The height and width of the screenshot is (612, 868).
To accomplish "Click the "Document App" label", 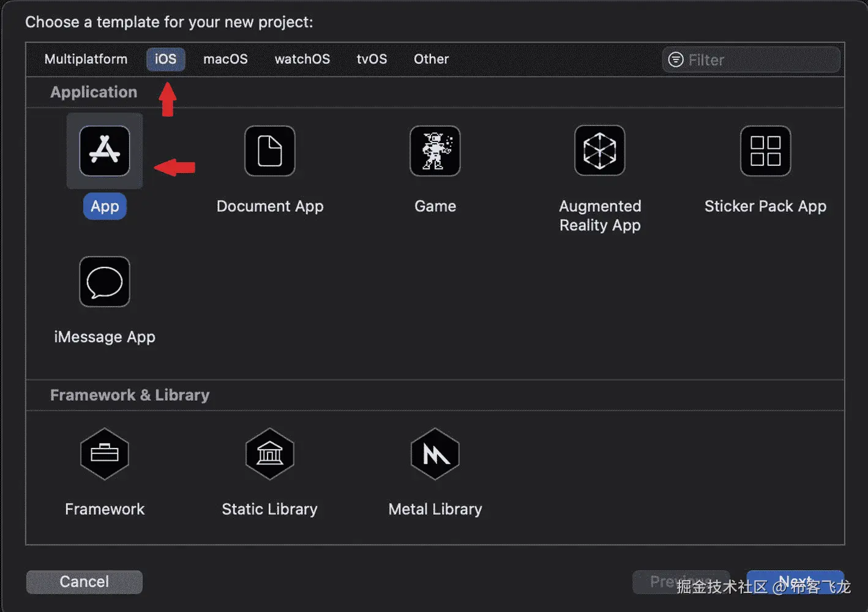I will tap(270, 206).
